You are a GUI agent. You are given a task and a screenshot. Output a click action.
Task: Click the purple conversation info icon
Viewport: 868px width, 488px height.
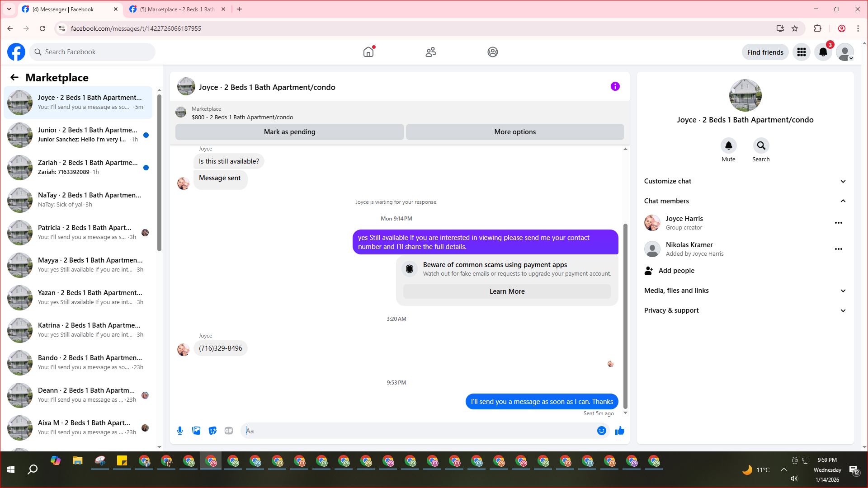[x=615, y=86]
